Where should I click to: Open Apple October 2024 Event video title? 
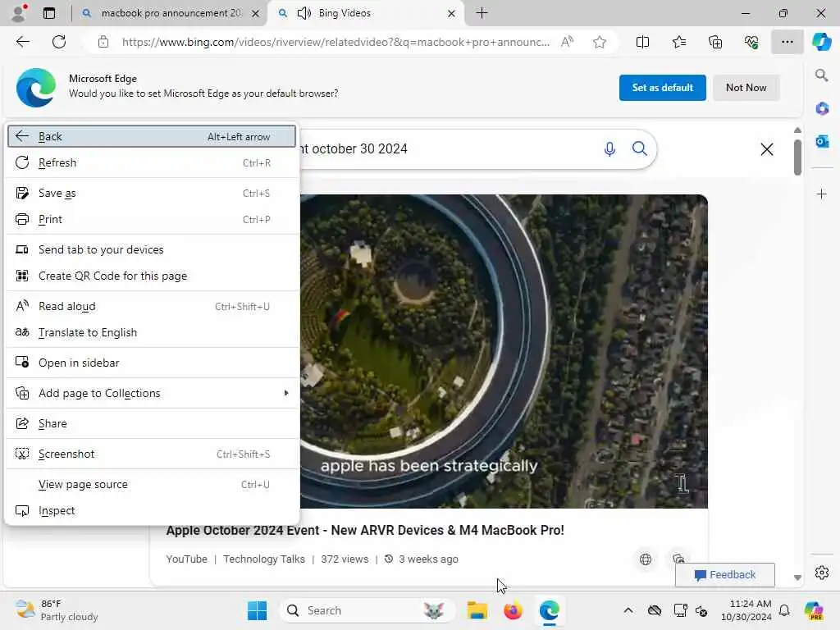tap(365, 531)
